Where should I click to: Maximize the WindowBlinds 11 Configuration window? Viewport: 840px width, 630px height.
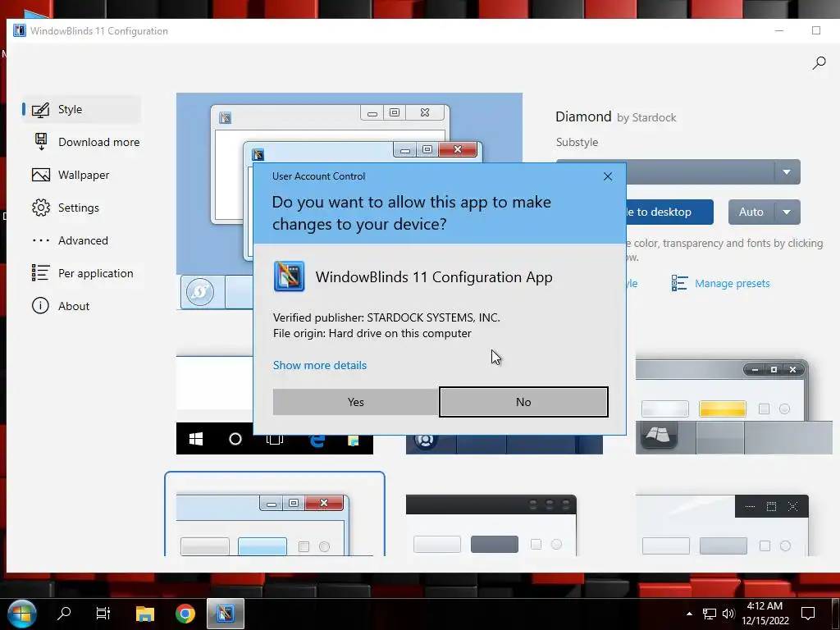click(x=816, y=30)
